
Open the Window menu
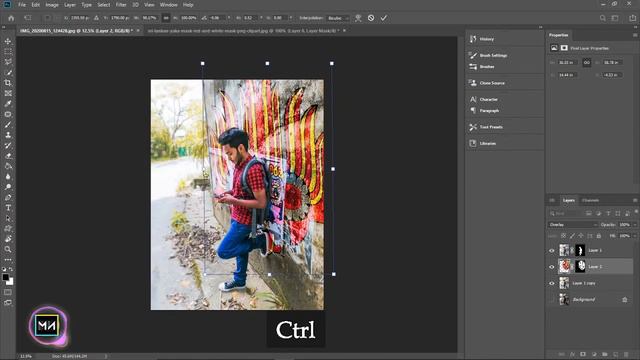point(169,5)
